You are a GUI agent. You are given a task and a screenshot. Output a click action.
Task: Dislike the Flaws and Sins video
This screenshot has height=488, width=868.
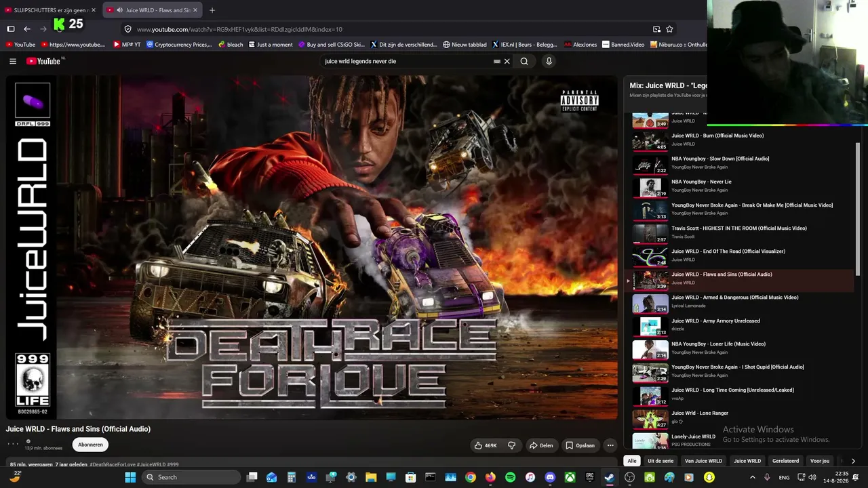click(512, 445)
